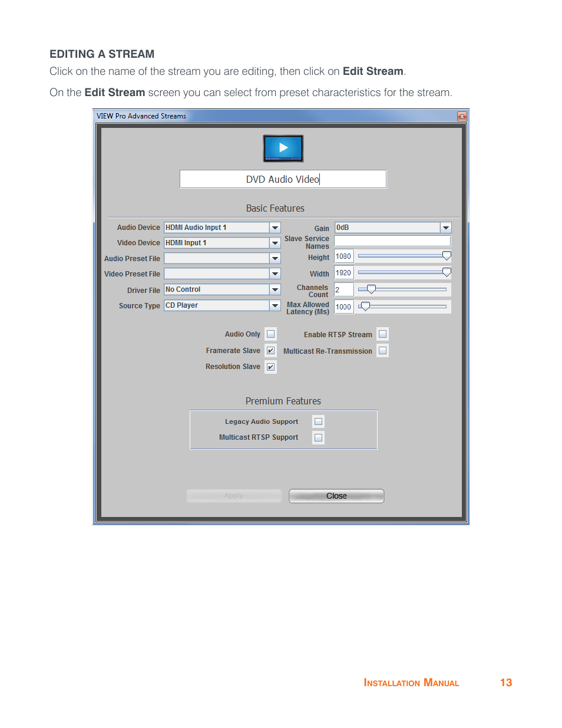
Task: Enable the RTSP Stream checkbox
Action: coord(382,334)
